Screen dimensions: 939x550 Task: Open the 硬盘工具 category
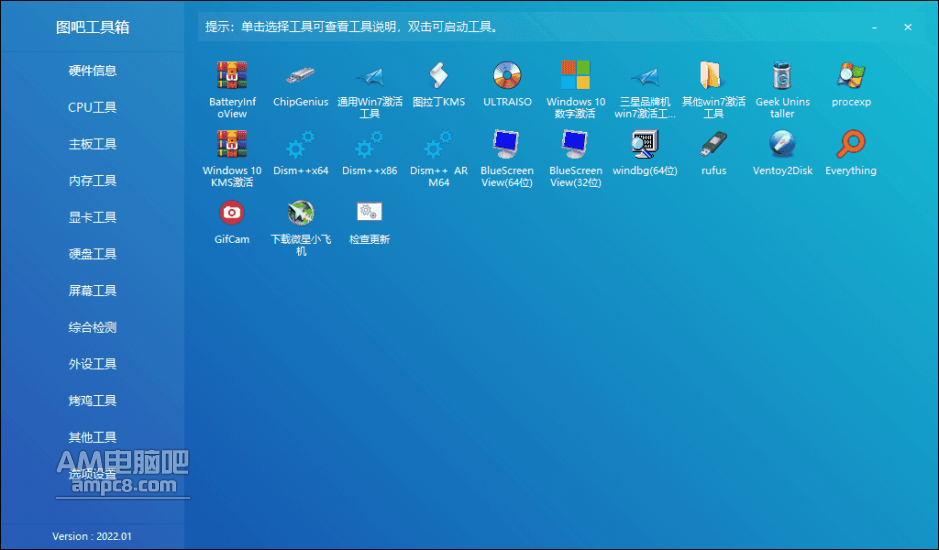click(x=92, y=253)
